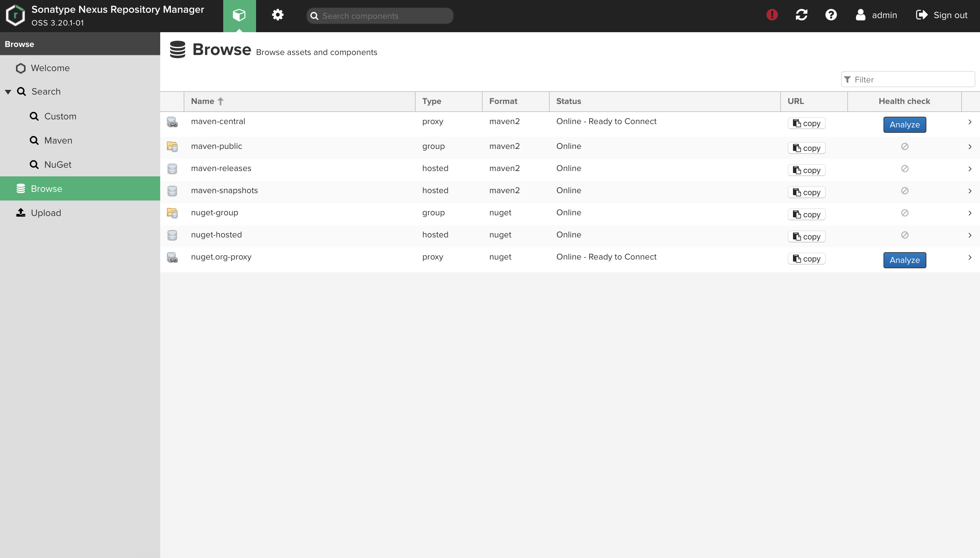Expand the maven-central row arrow
Screen dimensions: 980x558
click(970, 122)
